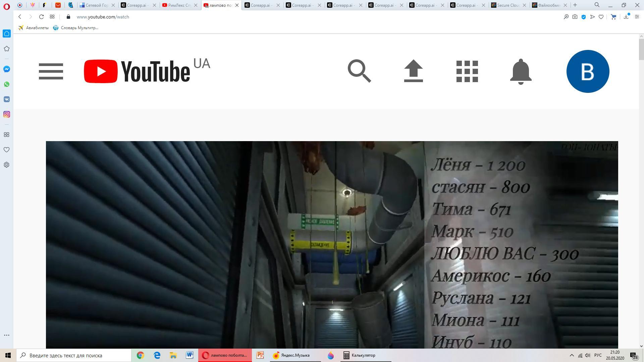The width and height of the screenshot is (644, 362).
Task: Open the downloads icon in toolbar
Action: click(626, 17)
